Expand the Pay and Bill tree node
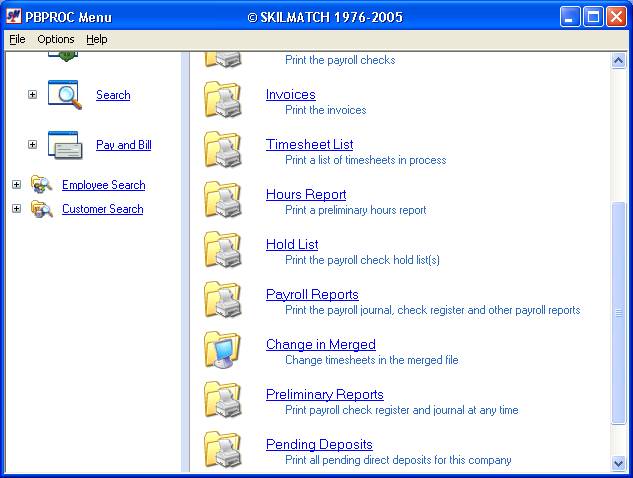 32,145
